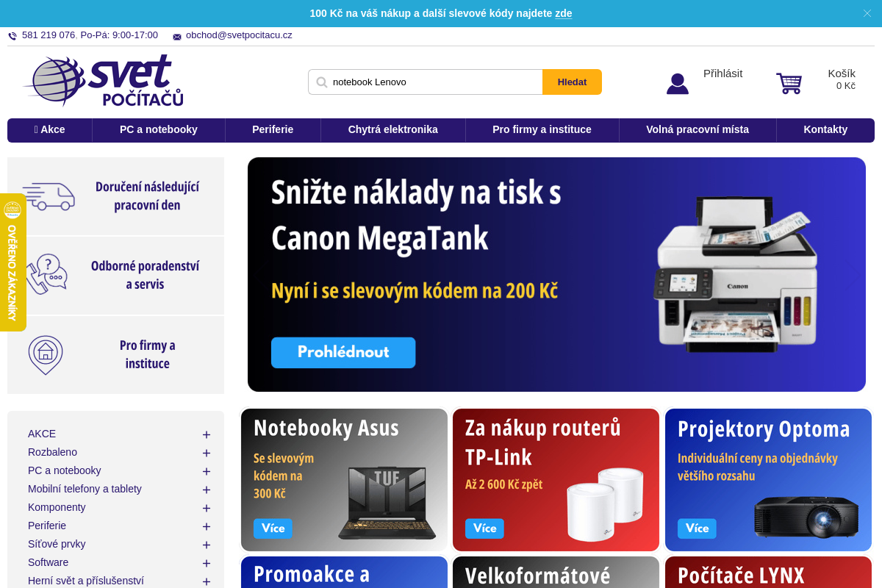Open the Velkoformátové card
Image resolution: width=882 pixels, height=588 pixels.
click(x=556, y=573)
